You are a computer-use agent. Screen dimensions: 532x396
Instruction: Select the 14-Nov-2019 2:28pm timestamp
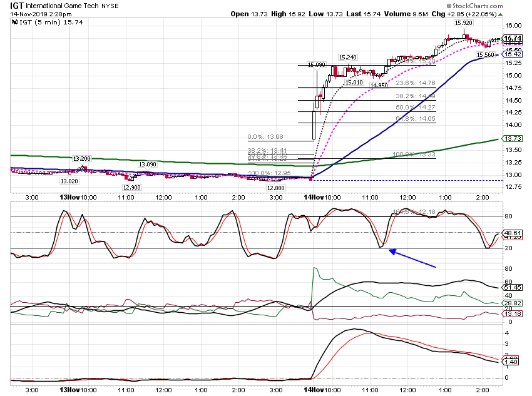coord(41,14)
